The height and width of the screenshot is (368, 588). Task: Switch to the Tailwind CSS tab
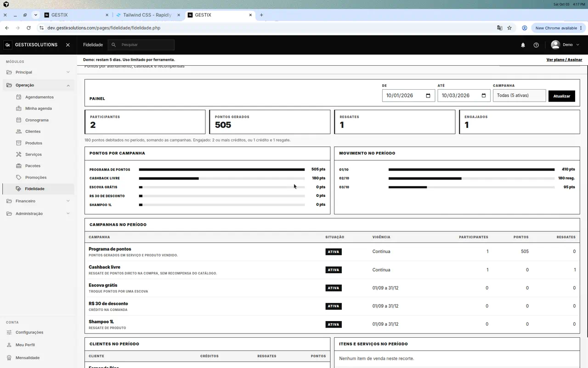coord(148,15)
